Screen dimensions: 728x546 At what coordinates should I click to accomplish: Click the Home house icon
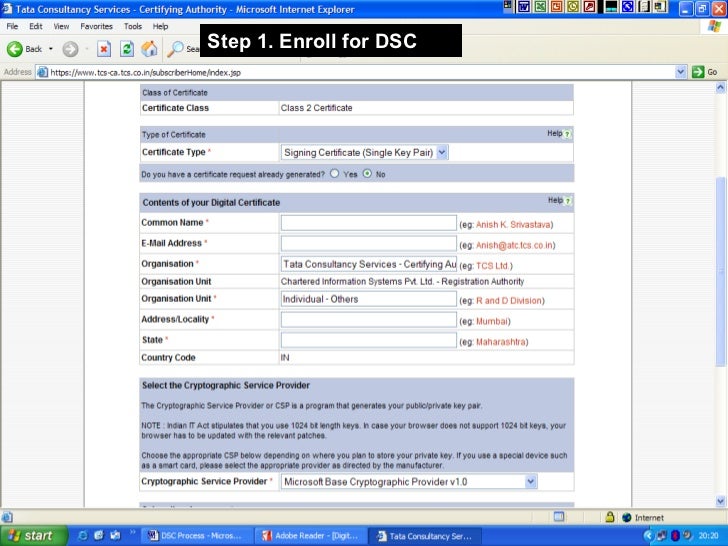(x=150, y=49)
